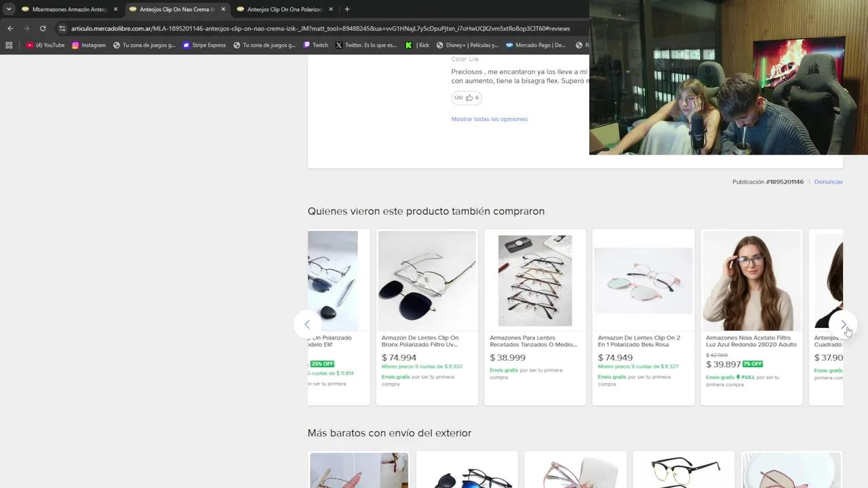Reload the current page

[x=43, y=28]
